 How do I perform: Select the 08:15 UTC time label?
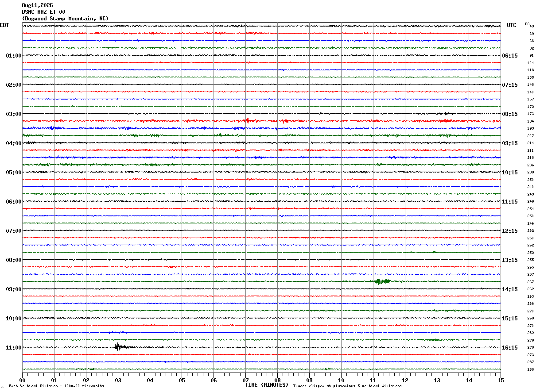(509, 114)
